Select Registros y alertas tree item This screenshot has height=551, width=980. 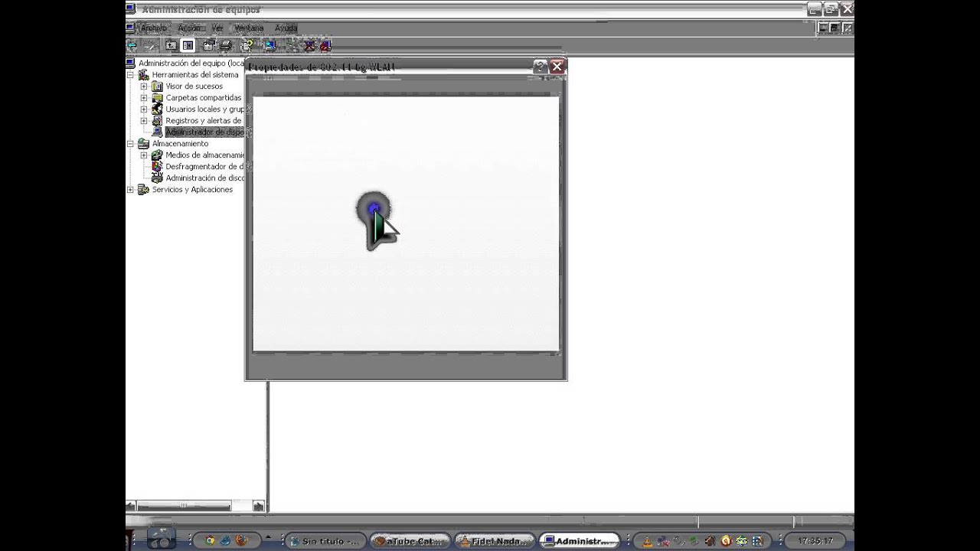click(204, 121)
